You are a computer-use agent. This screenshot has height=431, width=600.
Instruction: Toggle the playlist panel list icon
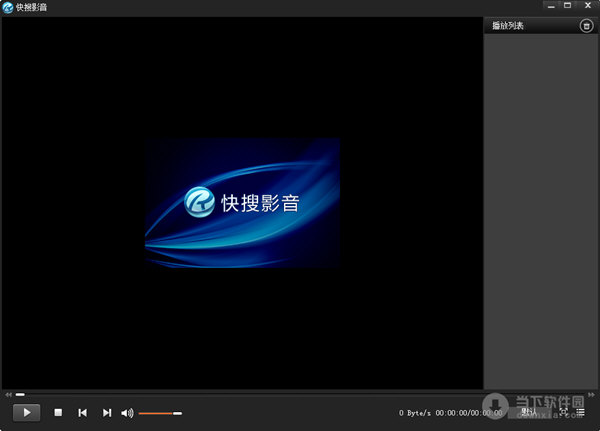(x=581, y=411)
